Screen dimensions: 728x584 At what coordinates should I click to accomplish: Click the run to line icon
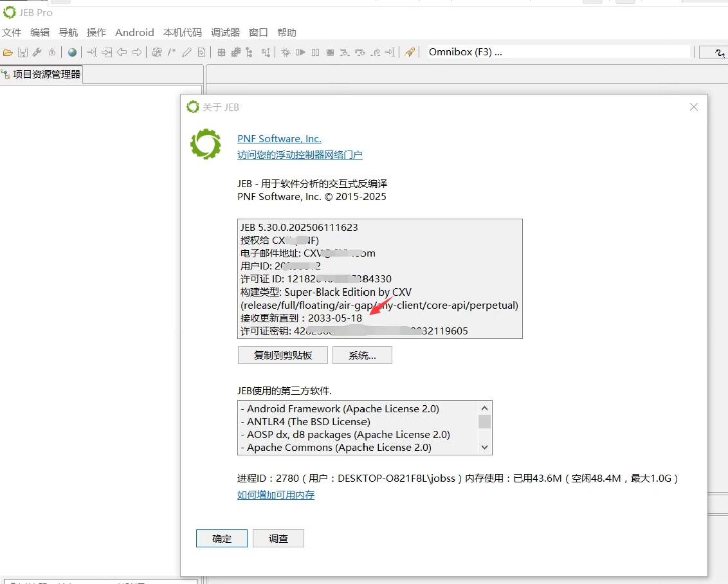(390, 53)
